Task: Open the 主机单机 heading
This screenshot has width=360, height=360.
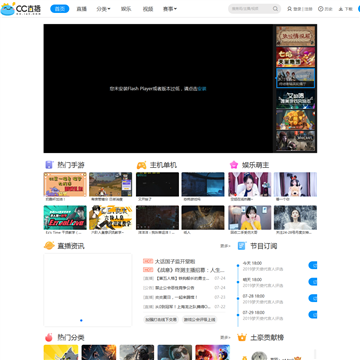Action: (x=163, y=165)
